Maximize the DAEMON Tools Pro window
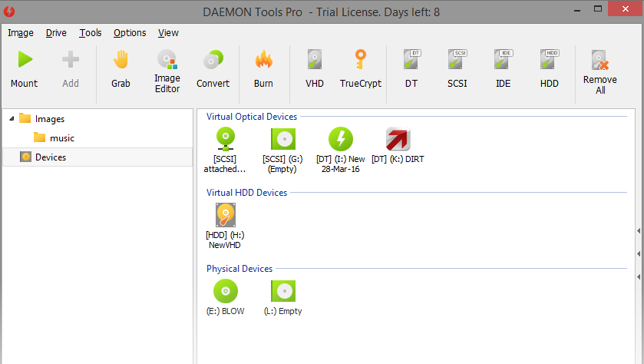644x364 pixels. [x=598, y=9]
